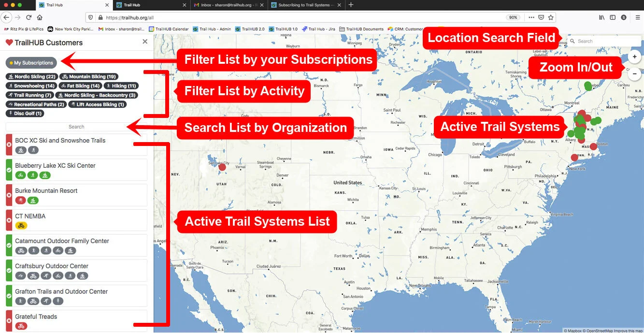The height and width of the screenshot is (333, 644).
Task: Save page to Pocket
Action: click(541, 17)
